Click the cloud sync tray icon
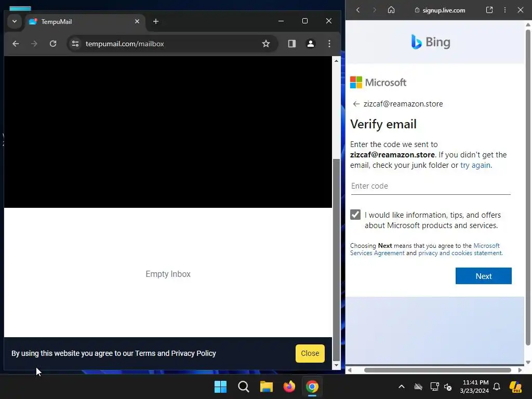The width and height of the screenshot is (532, 399). (418, 387)
